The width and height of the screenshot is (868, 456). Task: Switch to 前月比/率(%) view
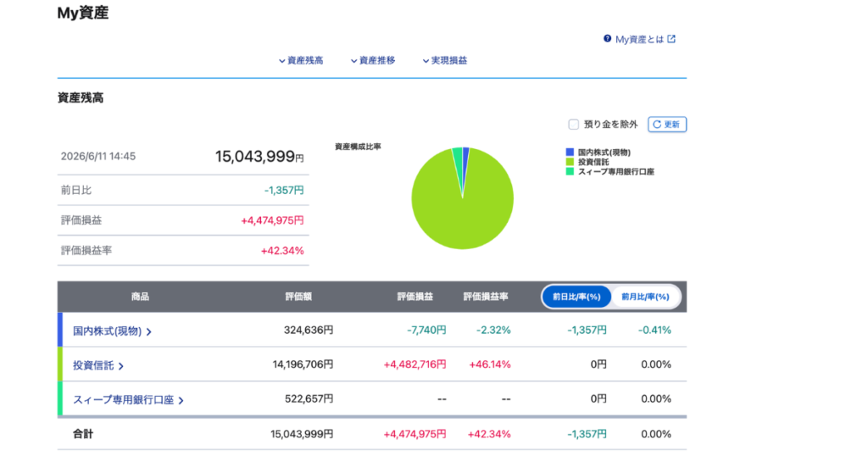(645, 297)
